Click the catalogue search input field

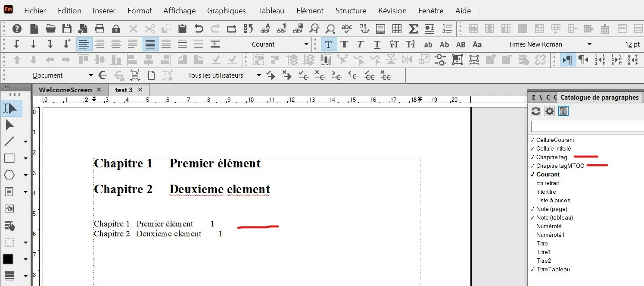coord(587,126)
